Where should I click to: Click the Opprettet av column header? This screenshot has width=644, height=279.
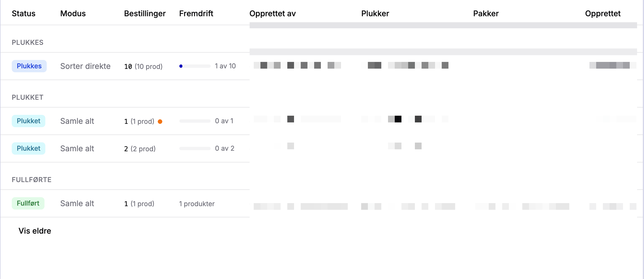tap(272, 13)
